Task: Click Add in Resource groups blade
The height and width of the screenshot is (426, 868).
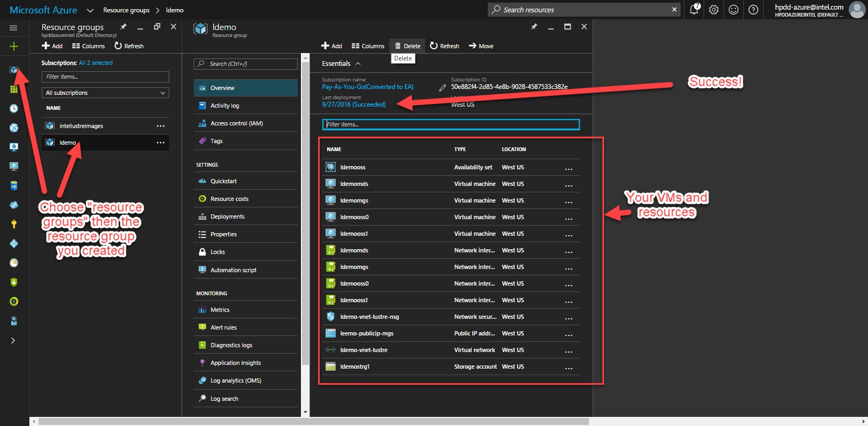Action: 52,46
